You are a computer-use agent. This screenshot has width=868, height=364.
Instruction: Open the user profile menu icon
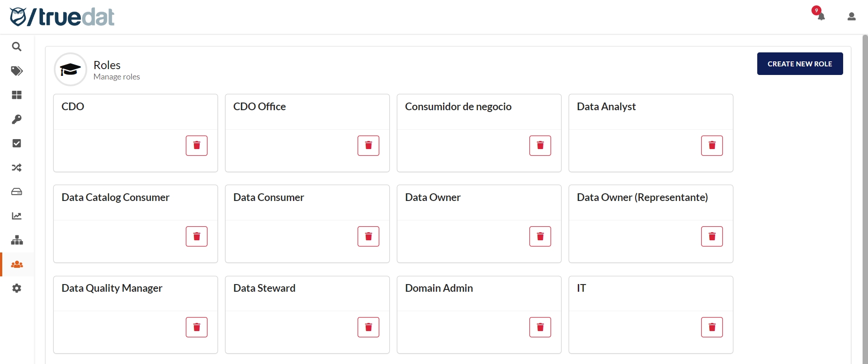click(851, 17)
